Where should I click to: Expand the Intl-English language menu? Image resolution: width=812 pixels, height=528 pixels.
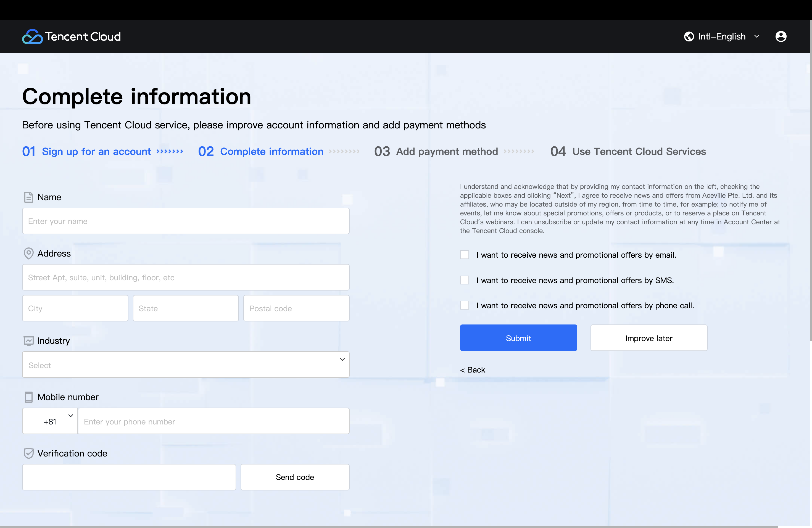[722, 36]
